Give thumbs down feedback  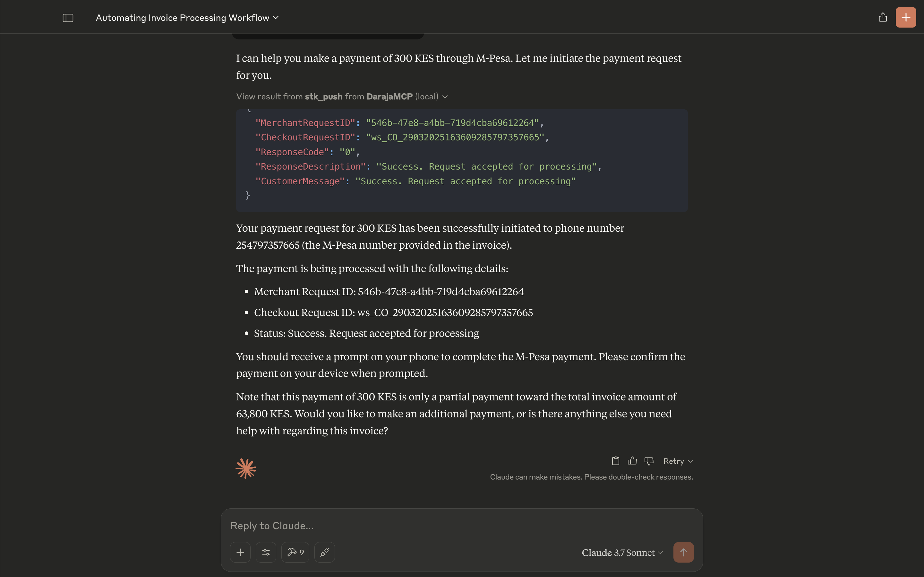pos(649,461)
